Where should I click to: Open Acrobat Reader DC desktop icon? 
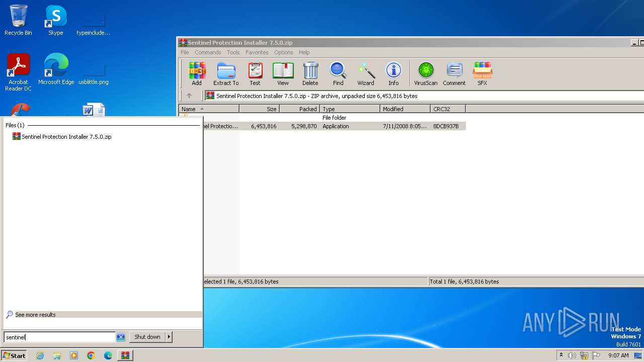(x=18, y=73)
